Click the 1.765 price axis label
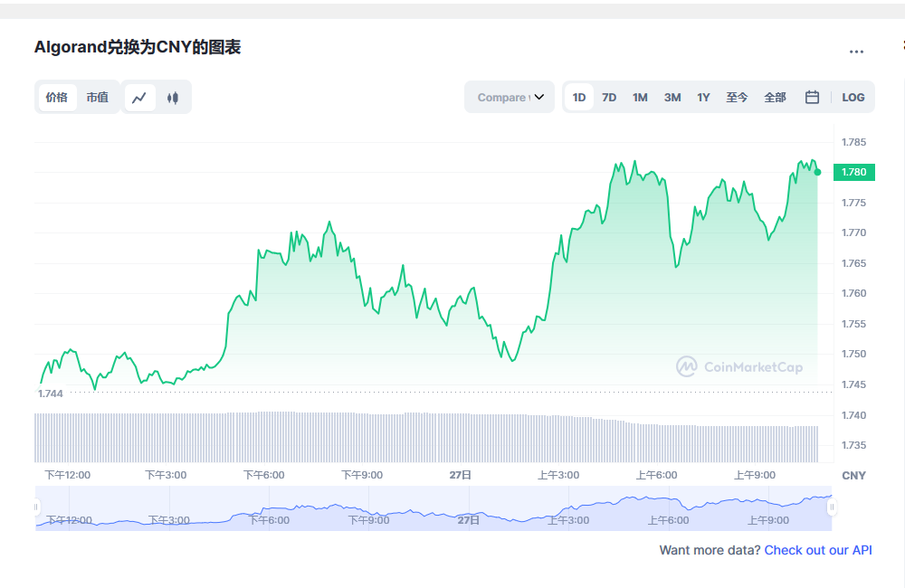 coord(853,263)
